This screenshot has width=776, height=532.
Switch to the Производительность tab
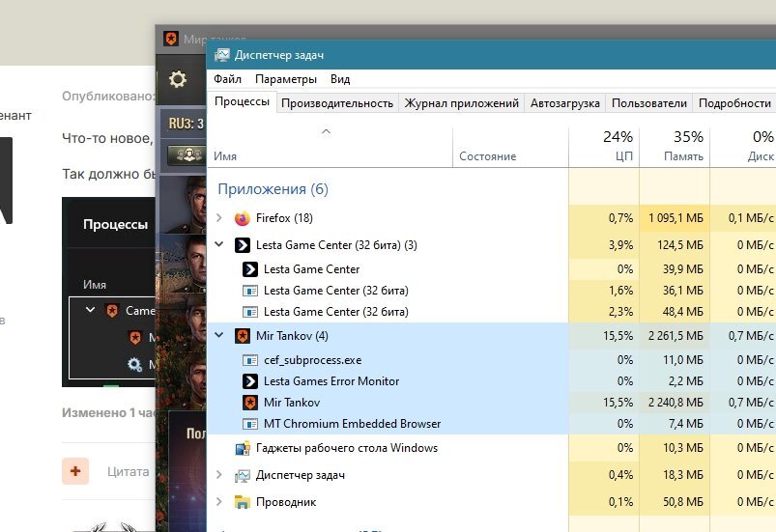337,103
